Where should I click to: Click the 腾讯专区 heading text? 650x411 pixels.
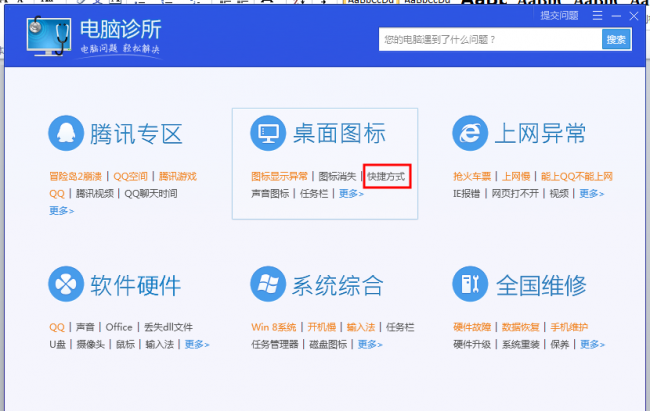(136, 134)
